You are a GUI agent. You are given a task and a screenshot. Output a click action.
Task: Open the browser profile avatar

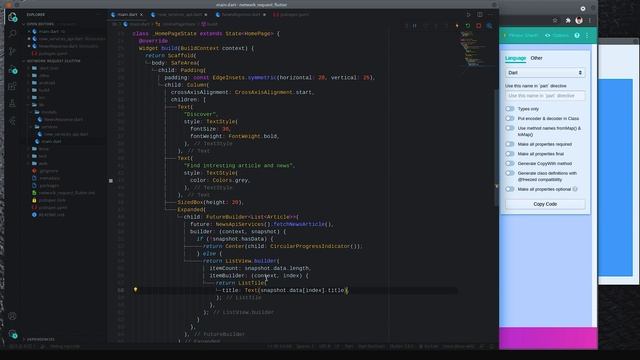click(x=579, y=20)
